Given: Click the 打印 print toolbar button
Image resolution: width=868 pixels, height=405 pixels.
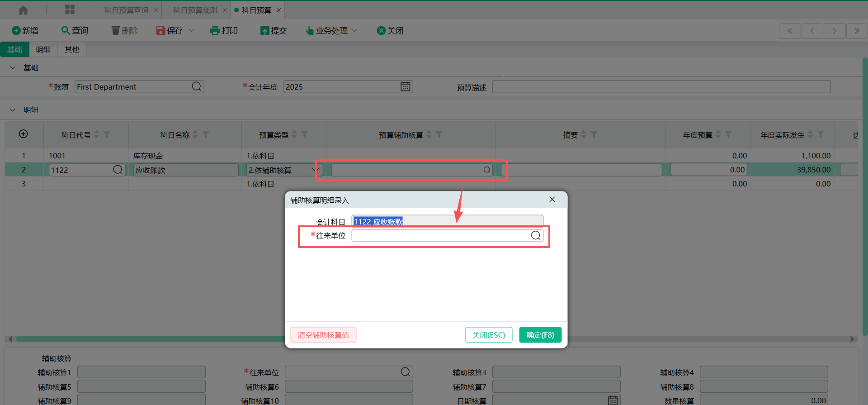Looking at the screenshot, I should point(224,30).
